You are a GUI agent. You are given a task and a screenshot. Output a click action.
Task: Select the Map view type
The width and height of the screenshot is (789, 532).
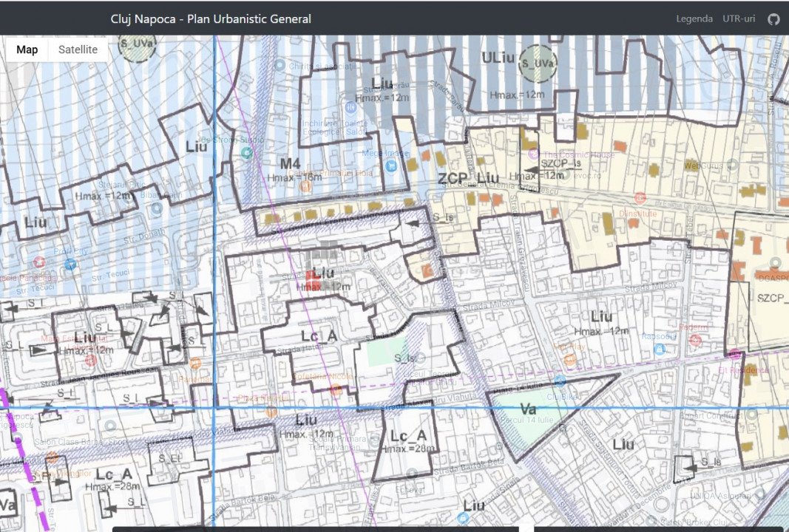27,50
